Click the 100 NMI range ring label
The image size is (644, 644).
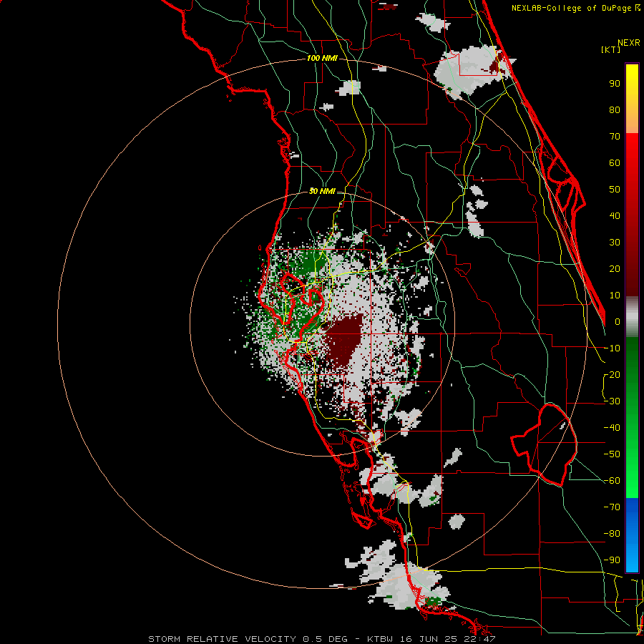point(322,58)
